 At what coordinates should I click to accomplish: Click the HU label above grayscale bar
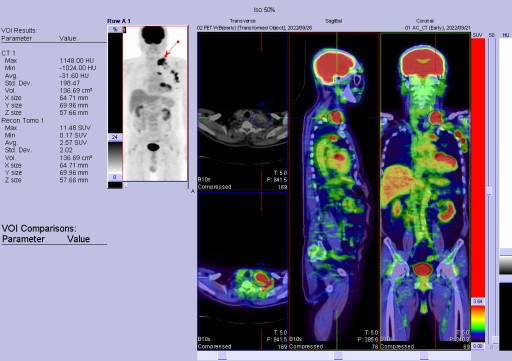[506, 35]
